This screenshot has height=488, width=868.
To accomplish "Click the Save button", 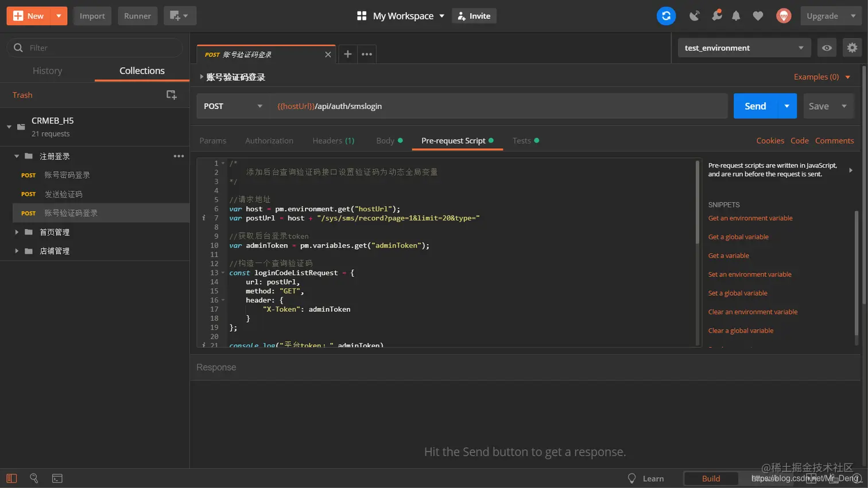I will [x=819, y=106].
